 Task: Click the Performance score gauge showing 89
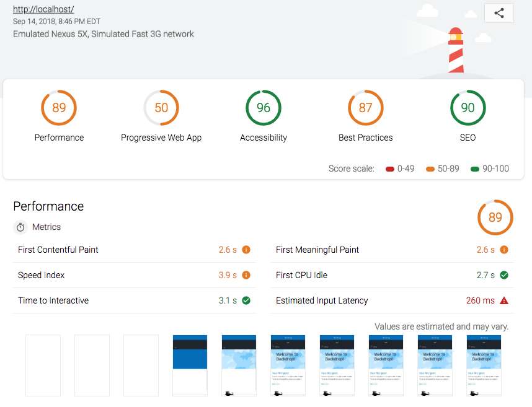[59, 108]
